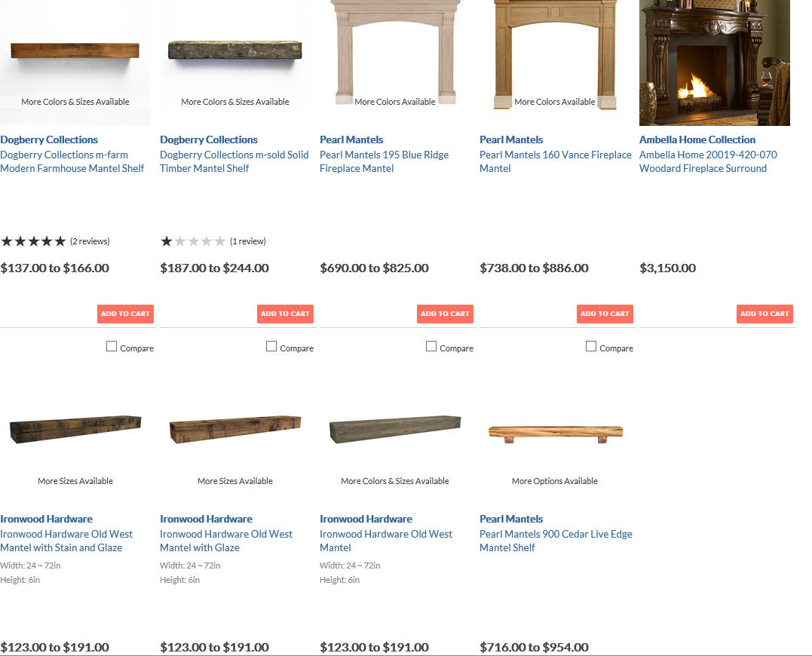The width and height of the screenshot is (812, 656).
Task: Open the Ambella Home Collection brand link
Action: pyautogui.click(x=697, y=139)
